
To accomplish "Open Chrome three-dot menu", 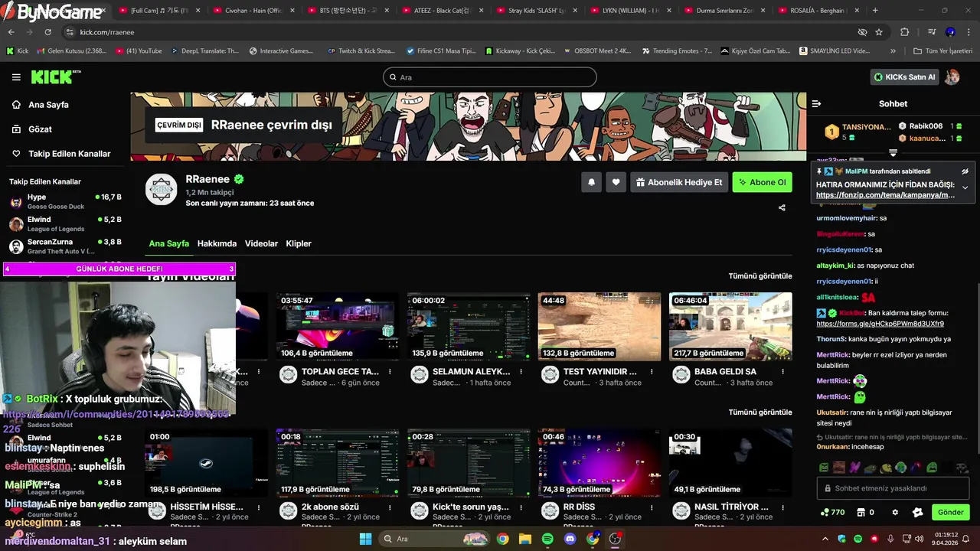I will click(x=968, y=32).
